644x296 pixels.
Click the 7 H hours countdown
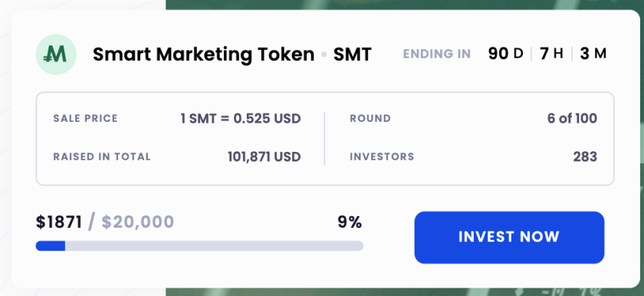point(551,54)
